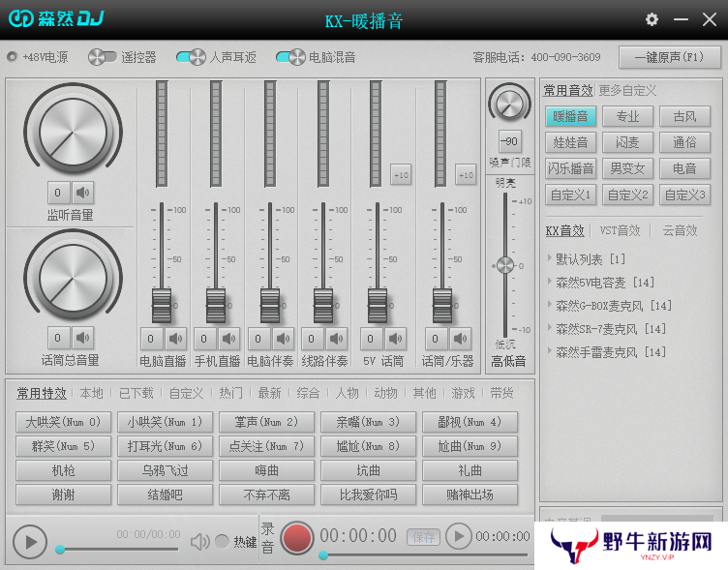Play the 赌神出场 sound effect
This screenshot has height=570, width=728.
click(470, 495)
